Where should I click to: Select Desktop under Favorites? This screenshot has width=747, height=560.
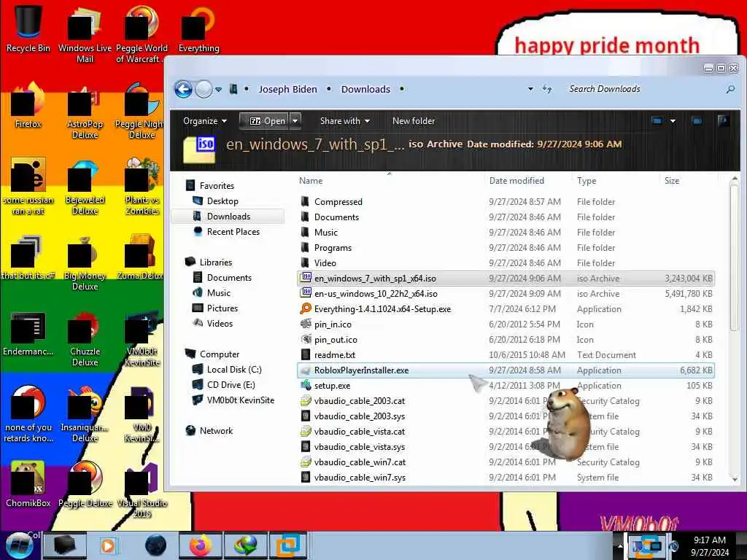point(222,201)
